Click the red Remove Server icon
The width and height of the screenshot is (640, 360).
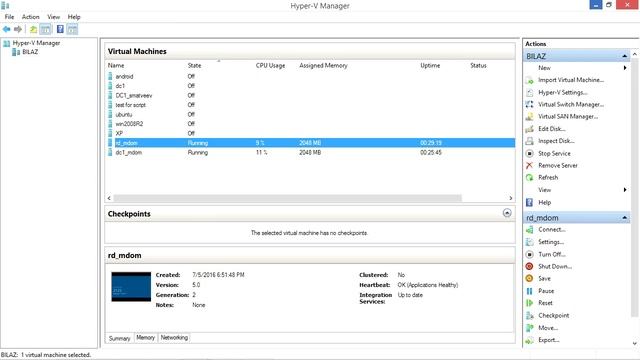coord(529,165)
